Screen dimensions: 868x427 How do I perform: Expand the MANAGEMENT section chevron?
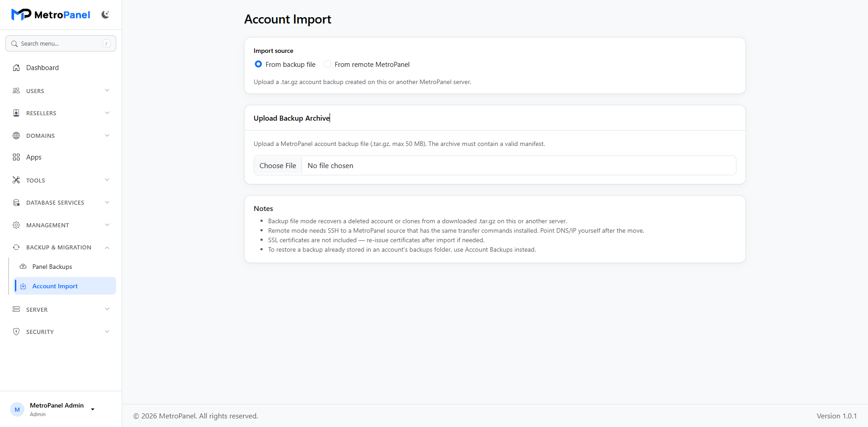coord(107,225)
